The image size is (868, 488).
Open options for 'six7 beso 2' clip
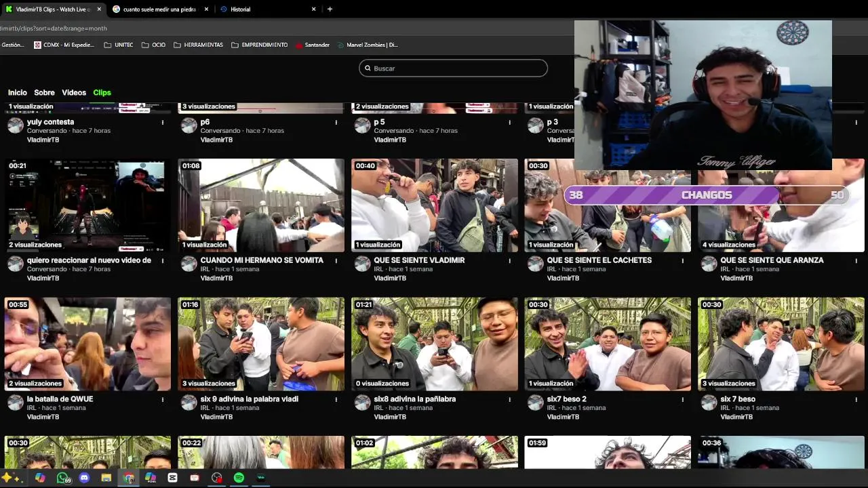(x=683, y=400)
